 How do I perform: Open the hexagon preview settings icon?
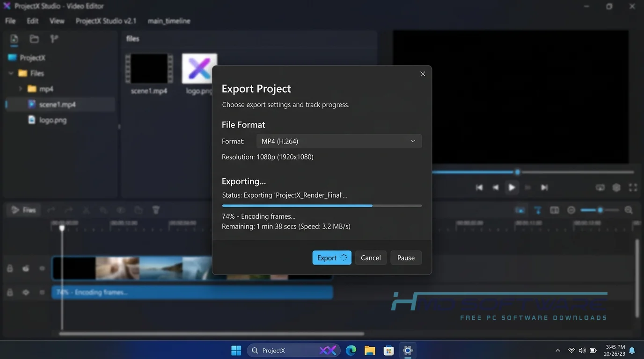point(616,187)
